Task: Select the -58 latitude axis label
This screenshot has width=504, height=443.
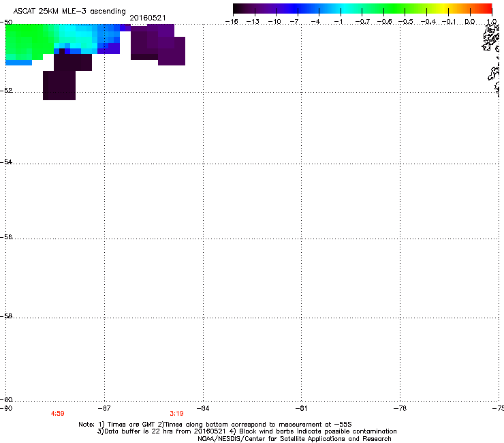Action: click(x=6, y=316)
